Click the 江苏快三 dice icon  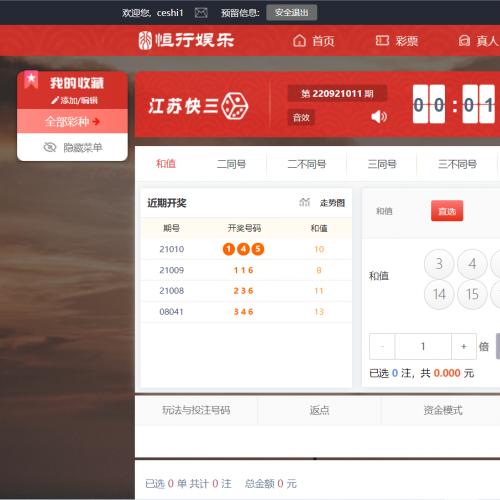click(x=235, y=106)
